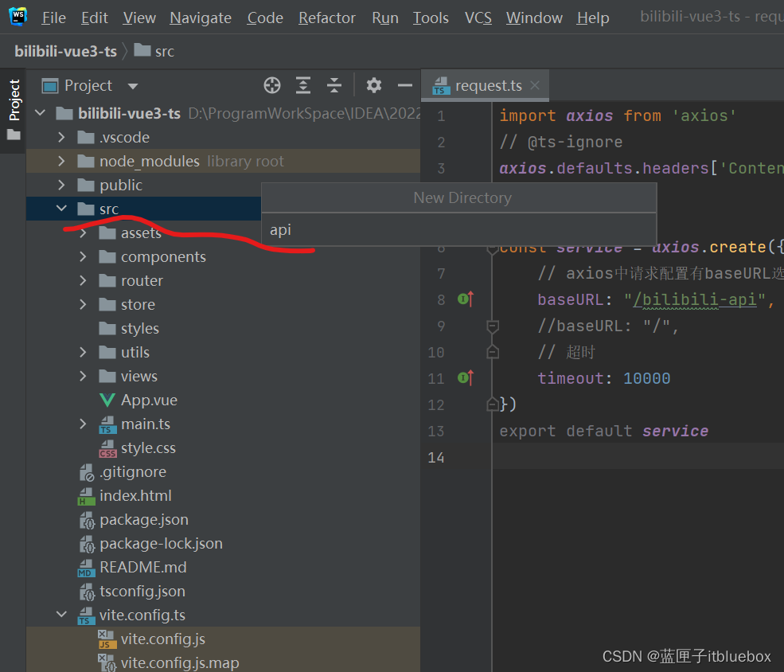Screen dimensions: 784x672
Task: Expand the .vscode folder
Action: click(61, 137)
